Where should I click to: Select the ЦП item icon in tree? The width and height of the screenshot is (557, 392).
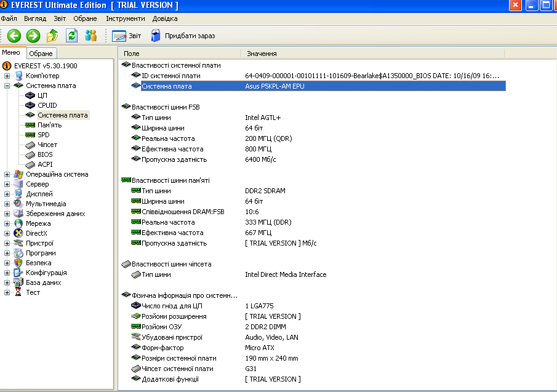[30, 95]
